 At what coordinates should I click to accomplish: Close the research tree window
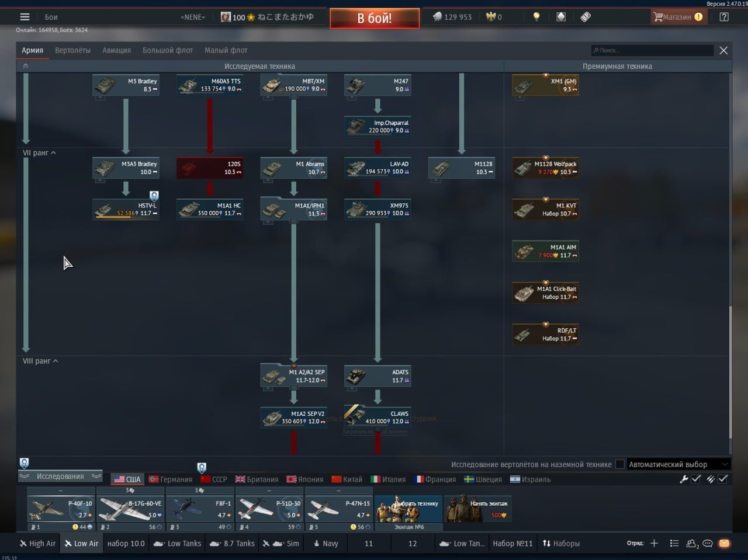(x=723, y=50)
